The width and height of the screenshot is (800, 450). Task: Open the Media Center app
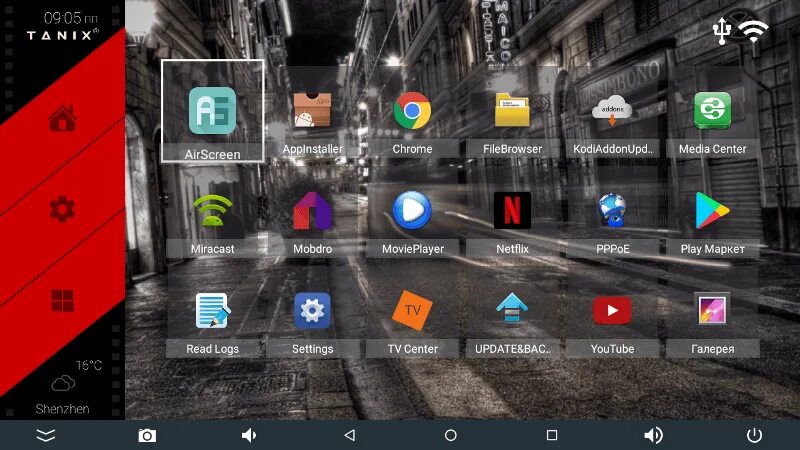click(712, 110)
